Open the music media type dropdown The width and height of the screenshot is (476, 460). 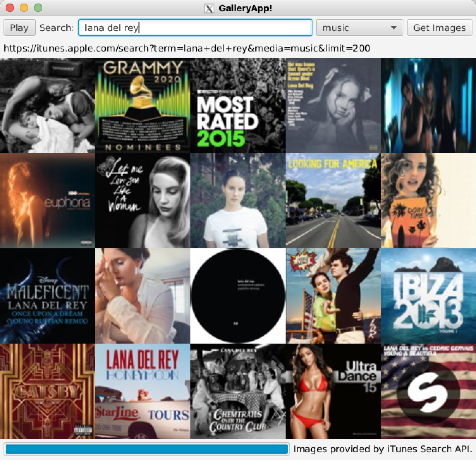pos(359,28)
